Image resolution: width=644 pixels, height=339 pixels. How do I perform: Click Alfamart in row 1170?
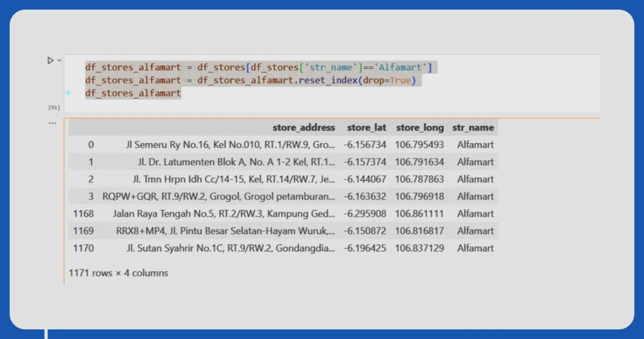(475, 248)
